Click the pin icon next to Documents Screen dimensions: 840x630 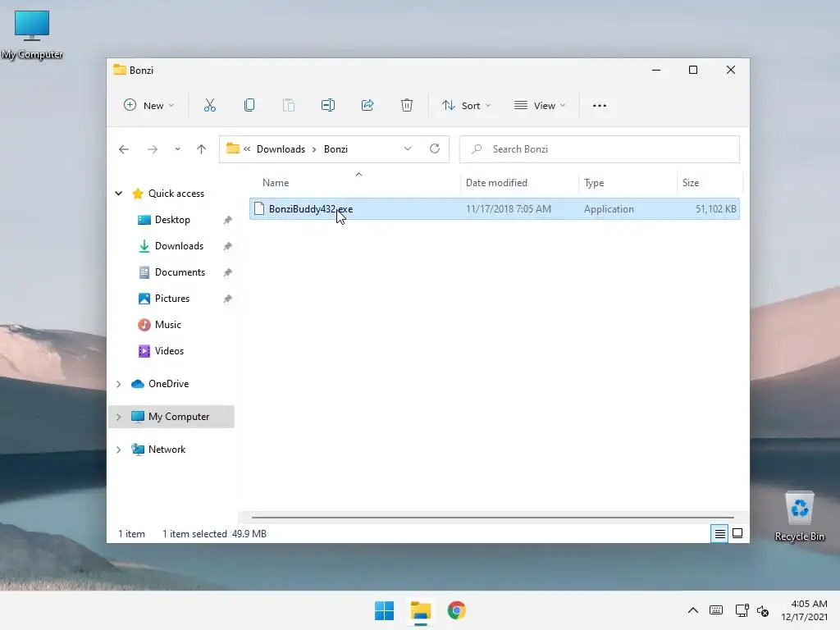click(228, 272)
